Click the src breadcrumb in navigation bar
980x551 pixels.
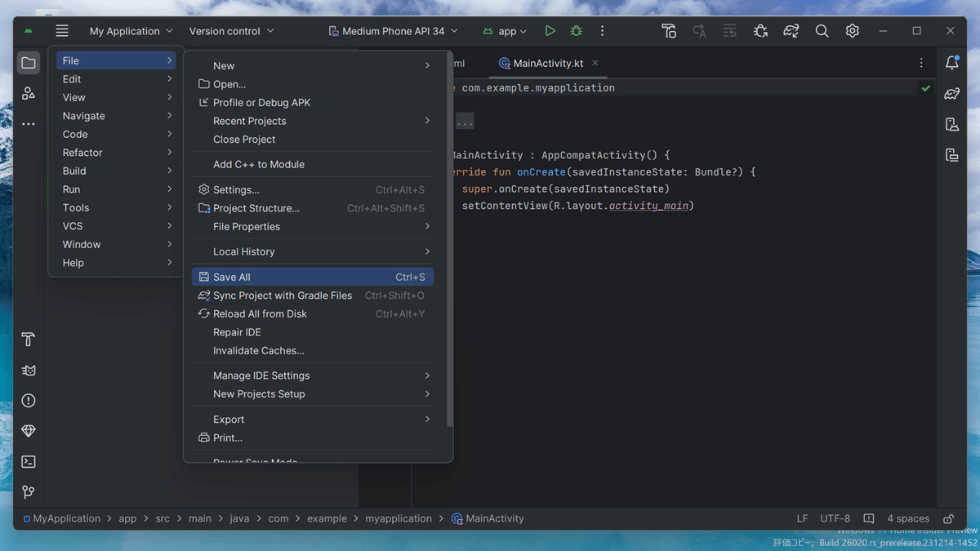coord(163,518)
